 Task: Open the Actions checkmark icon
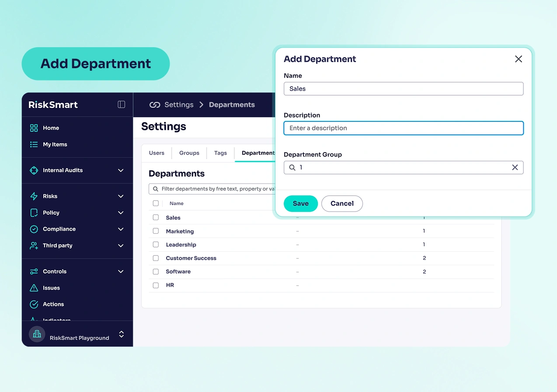[34, 304]
